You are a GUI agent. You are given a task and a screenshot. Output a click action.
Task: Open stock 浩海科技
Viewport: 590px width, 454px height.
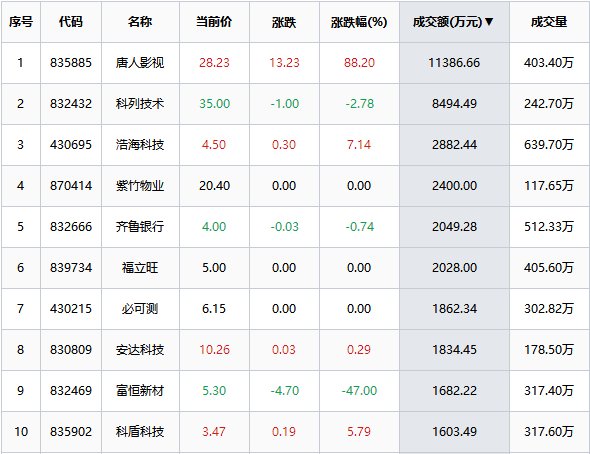pyautogui.click(x=140, y=144)
